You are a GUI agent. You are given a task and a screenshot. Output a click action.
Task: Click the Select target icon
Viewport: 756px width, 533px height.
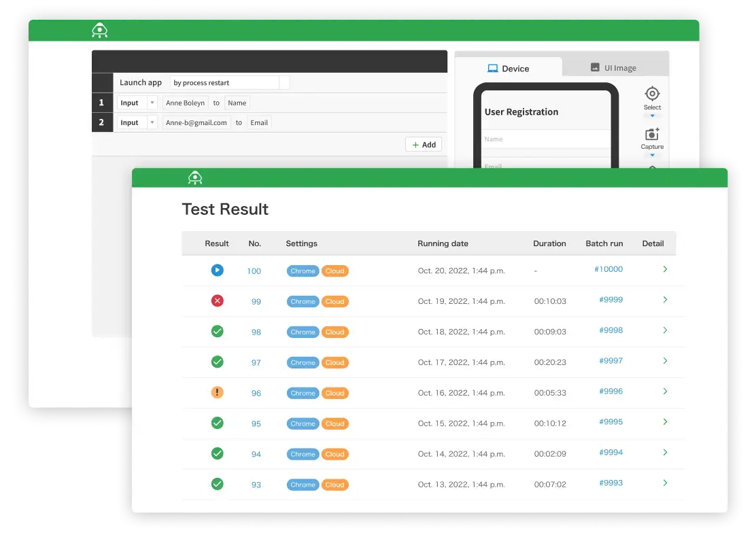[x=652, y=94]
